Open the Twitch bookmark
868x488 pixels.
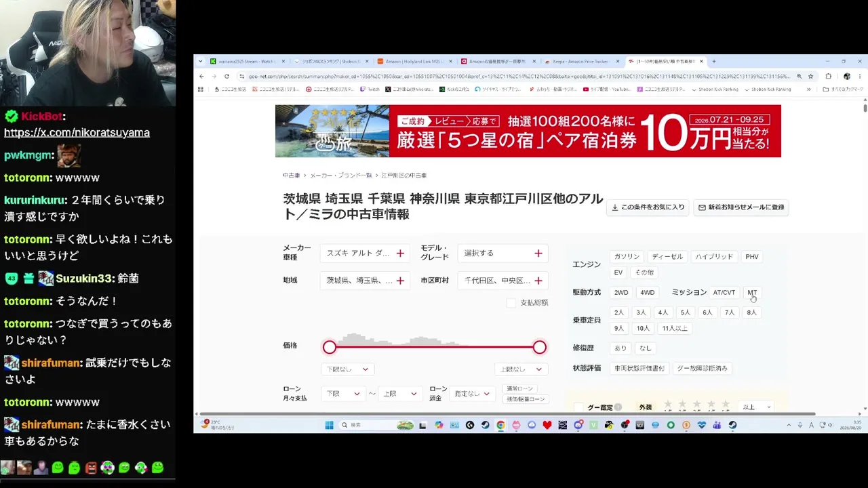point(370,89)
